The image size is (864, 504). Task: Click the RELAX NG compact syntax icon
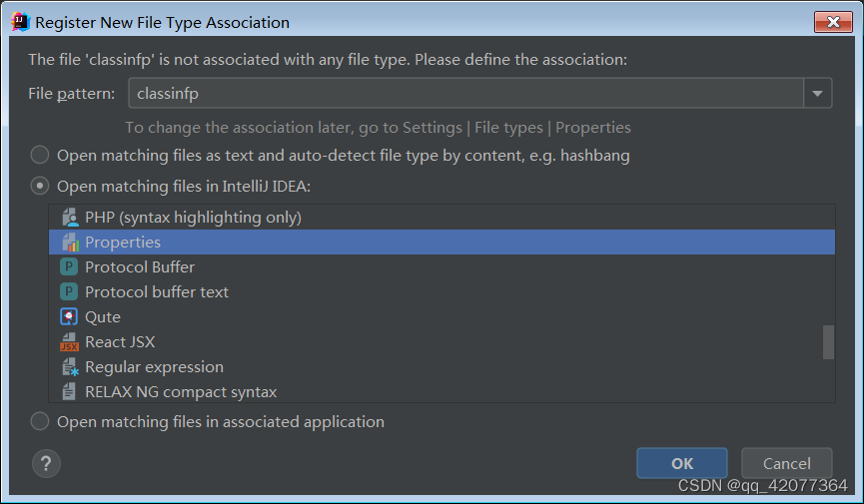click(x=69, y=391)
